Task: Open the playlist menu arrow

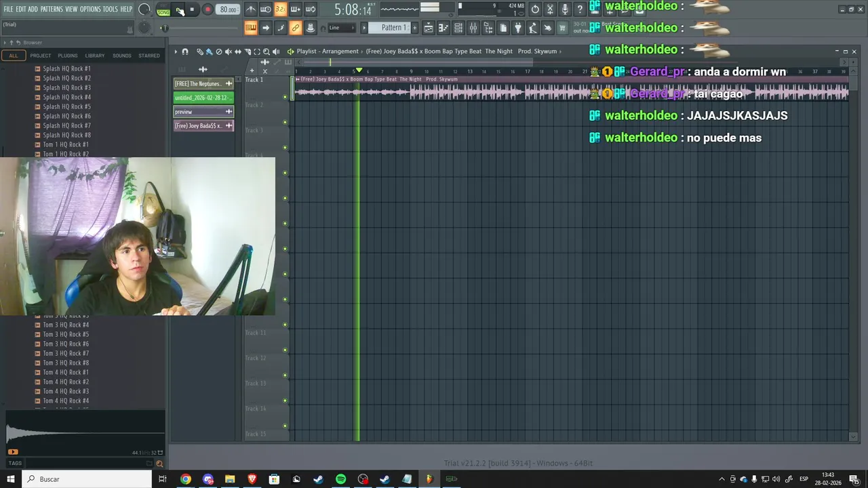Action: pos(176,52)
